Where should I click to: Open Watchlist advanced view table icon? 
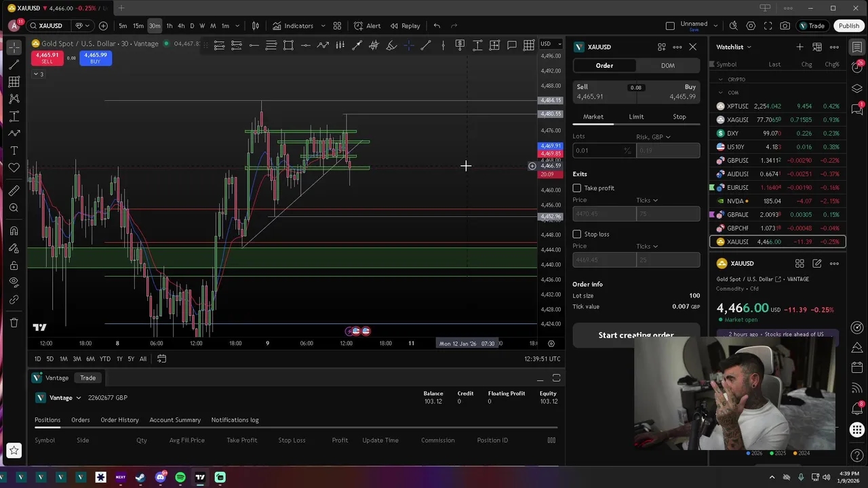817,47
